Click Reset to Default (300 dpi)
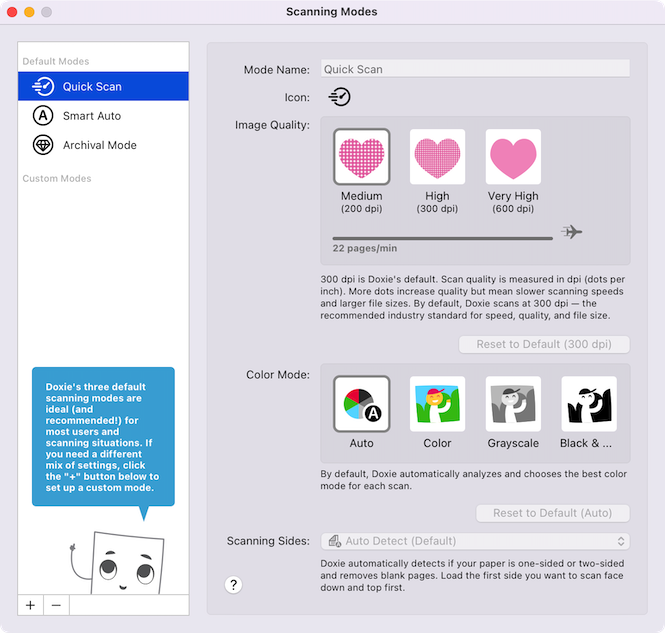665x633 pixels. click(x=544, y=344)
